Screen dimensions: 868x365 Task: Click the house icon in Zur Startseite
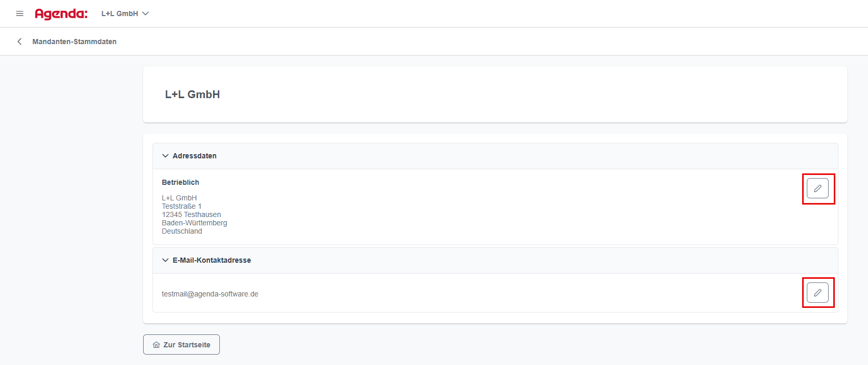click(x=157, y=345)
